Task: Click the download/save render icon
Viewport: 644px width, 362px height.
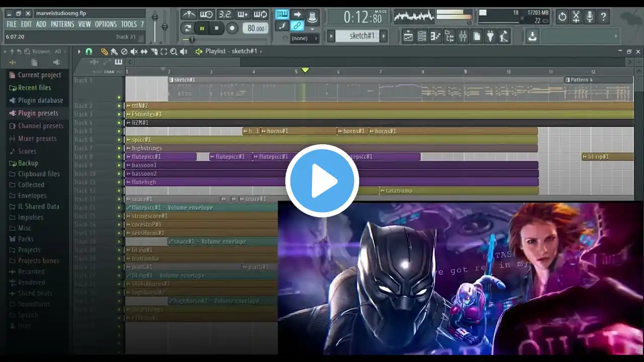Action: (x=532, y=36)
